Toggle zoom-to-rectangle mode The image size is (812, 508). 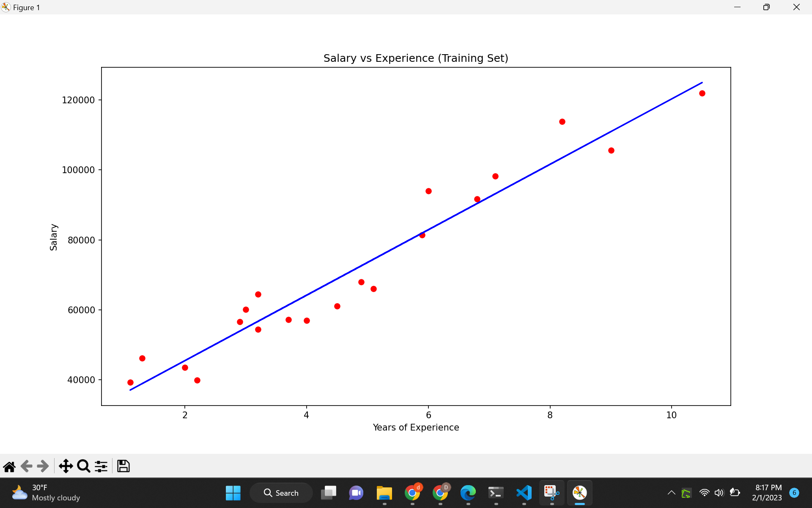pos(83,466)
